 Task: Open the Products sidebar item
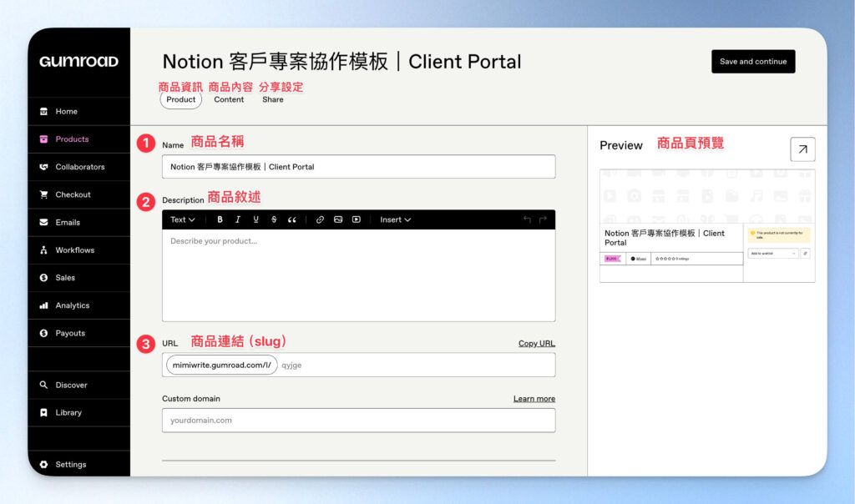pos(79,139)
